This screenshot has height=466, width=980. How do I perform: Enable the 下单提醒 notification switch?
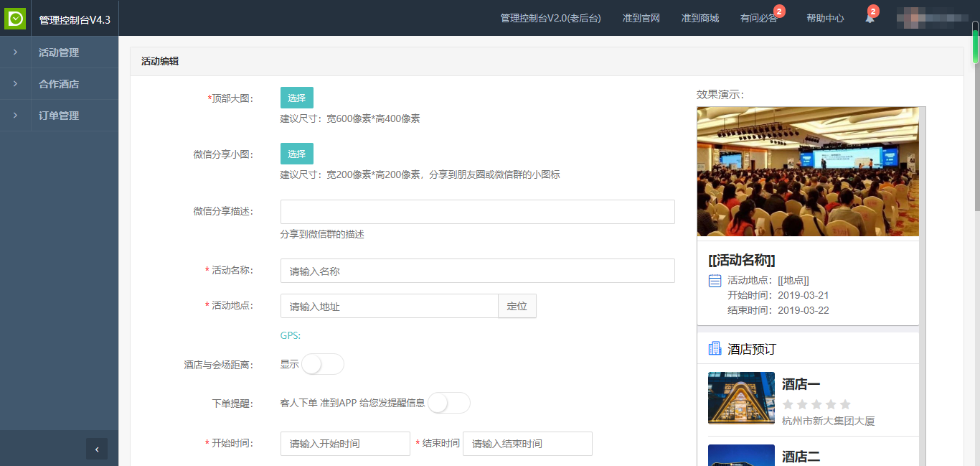coord(448,403)
